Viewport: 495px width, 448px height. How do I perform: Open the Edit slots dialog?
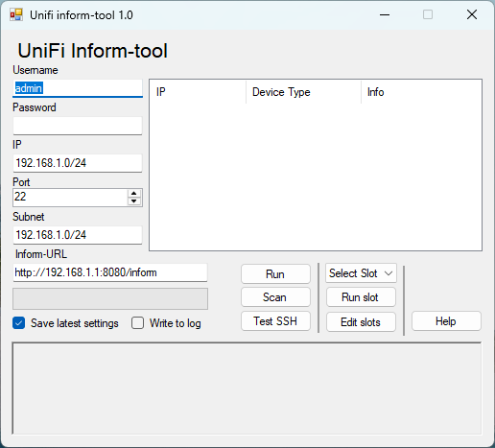[361, 322]
